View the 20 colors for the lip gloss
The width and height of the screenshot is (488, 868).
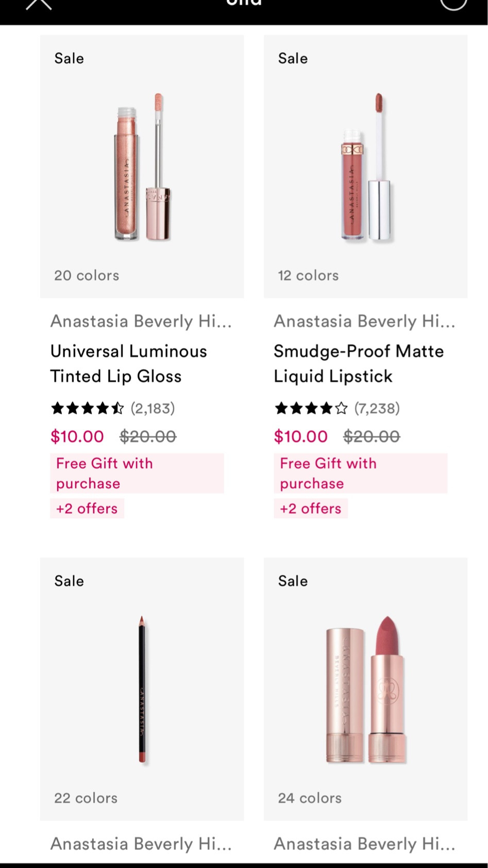point(86,275)
